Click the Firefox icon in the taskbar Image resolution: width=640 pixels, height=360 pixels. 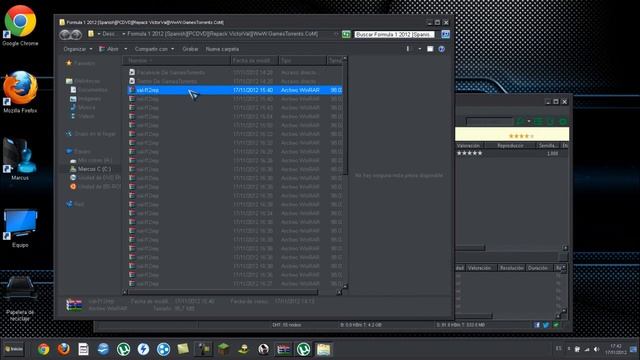[x=63, y=349]
